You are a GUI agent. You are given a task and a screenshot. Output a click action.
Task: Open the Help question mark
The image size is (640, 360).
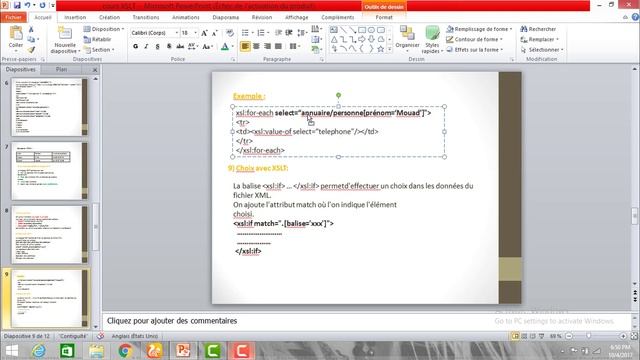point(635,17)
